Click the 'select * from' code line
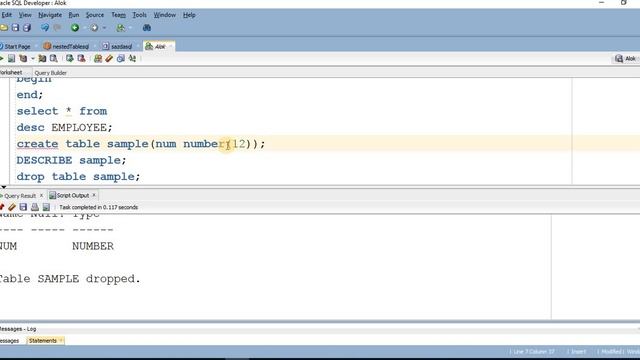The image size is (640, 360). tap(62, 111)
